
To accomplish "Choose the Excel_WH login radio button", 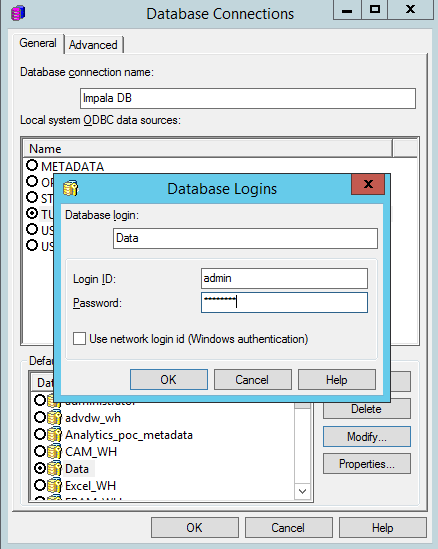I will 40,485.
